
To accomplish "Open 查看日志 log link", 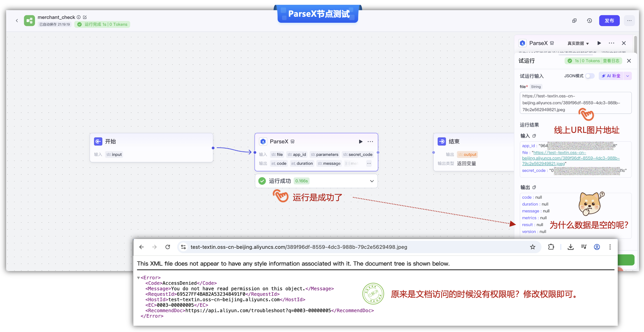I will point(611,61).
